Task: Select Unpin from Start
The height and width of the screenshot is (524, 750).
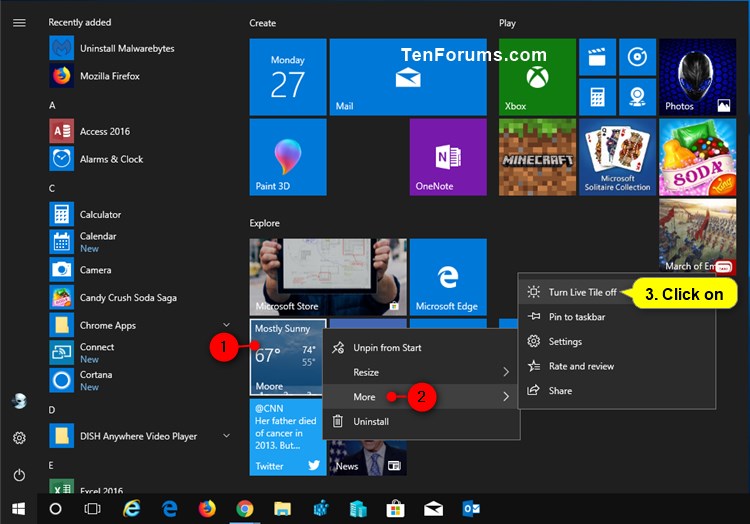Action: coord(421,348)
